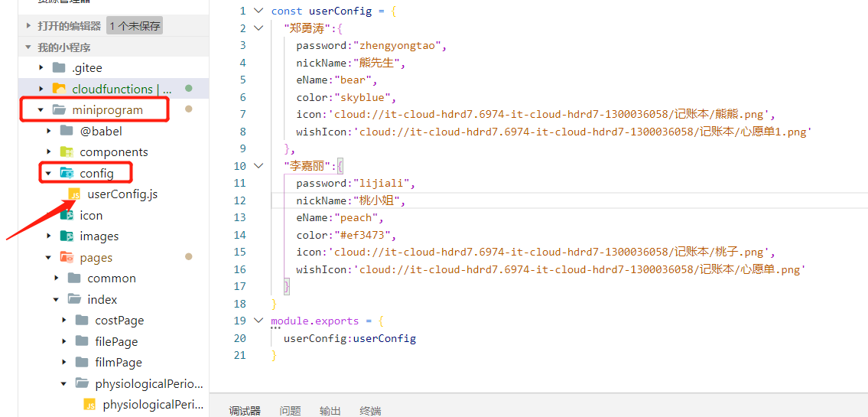Expand the costPage folder arrow
Screen dimensions: 868x417
63,320
